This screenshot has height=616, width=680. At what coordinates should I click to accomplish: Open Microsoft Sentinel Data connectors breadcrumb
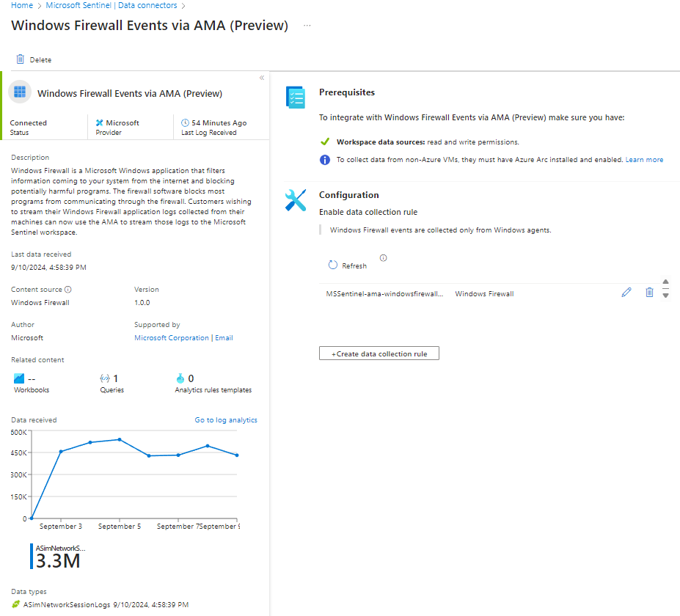[x=111, y=5]
